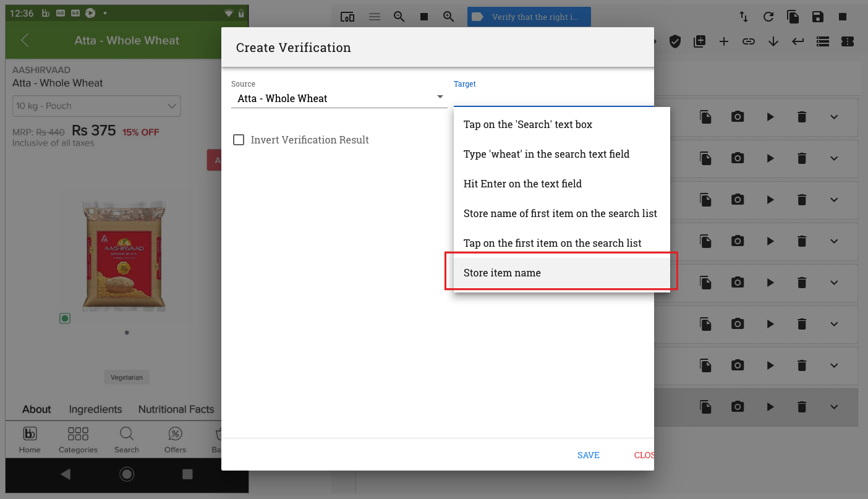Image resolution: width=868 pixels, height=499 pixels.
Task: Click the up-down swap arrows icon
Action: (x=744, y=17)
